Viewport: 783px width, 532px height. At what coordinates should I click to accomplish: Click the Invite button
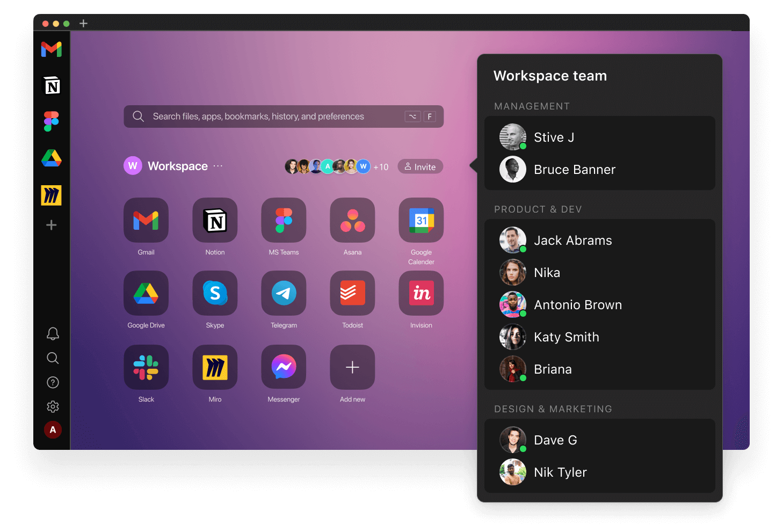421,166
